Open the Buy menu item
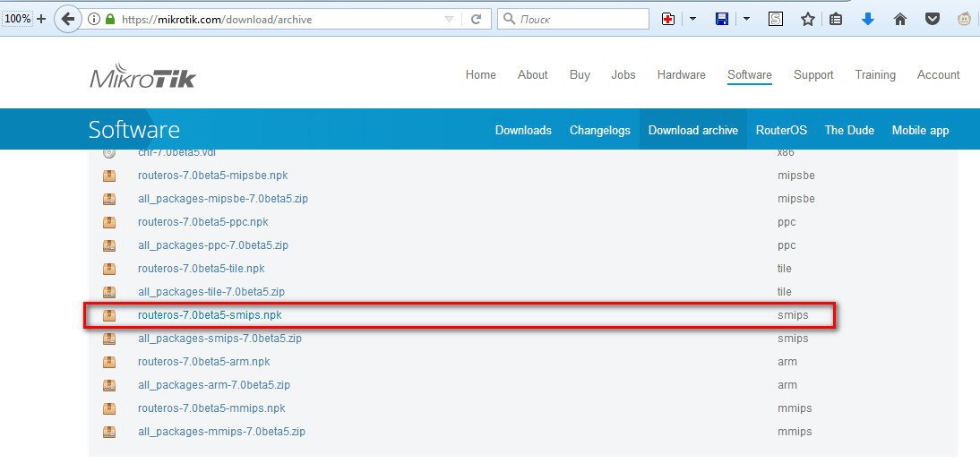The width and height of the screenshot is (980, 472). 580,75
